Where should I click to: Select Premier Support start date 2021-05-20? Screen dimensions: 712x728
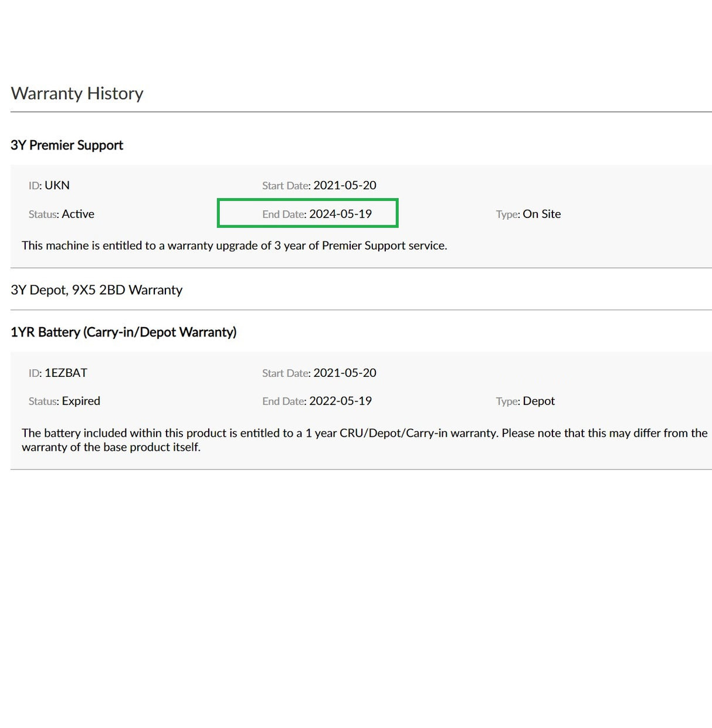pos(345,185)
